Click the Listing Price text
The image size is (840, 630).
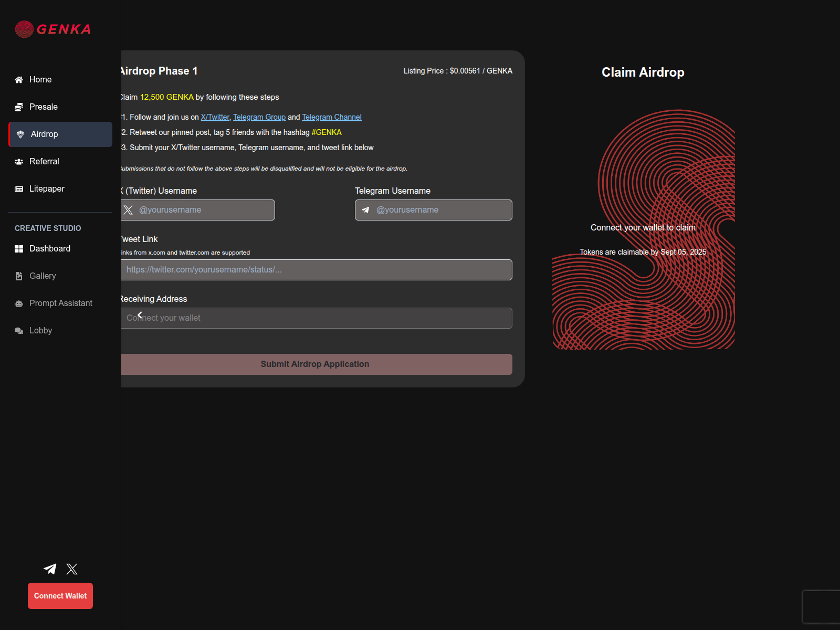(458, 71)
